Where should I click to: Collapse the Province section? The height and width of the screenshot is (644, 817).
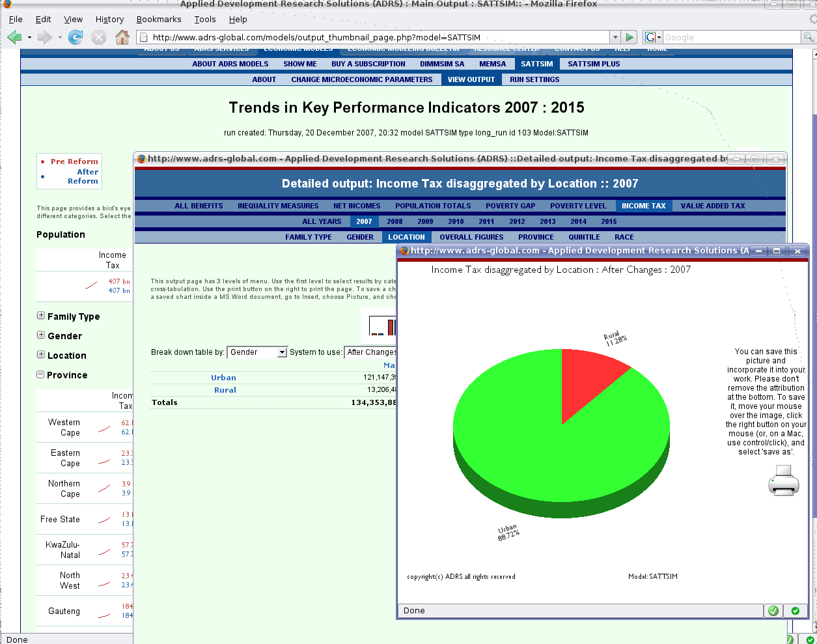click(40, 375)
